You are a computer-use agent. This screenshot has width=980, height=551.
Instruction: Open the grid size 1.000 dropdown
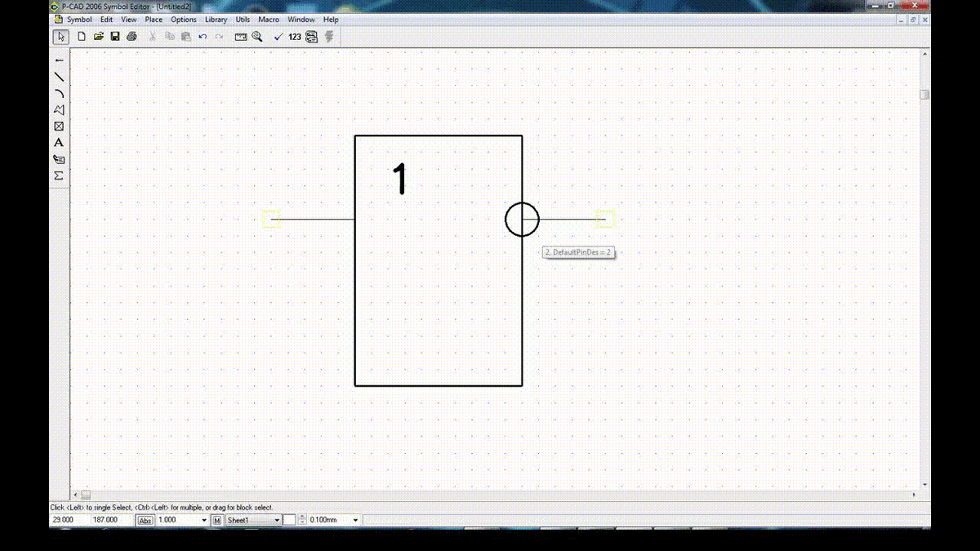point(204,520)
